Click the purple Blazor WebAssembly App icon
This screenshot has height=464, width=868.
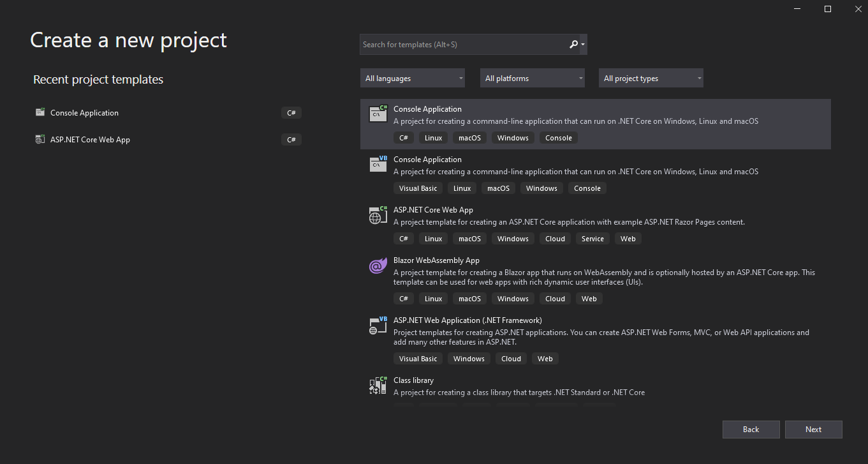click(x=378, y=266)
